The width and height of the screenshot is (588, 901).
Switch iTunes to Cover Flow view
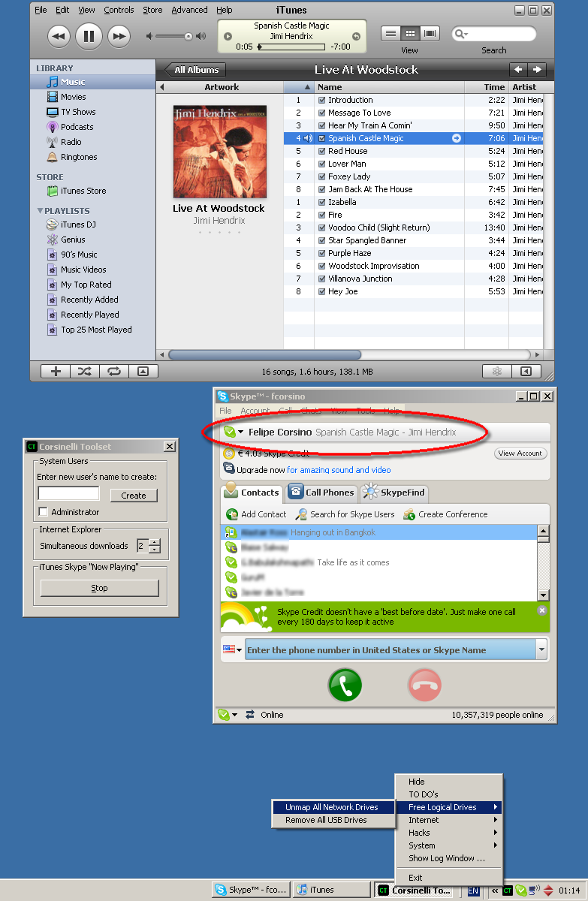click(430, 34)
